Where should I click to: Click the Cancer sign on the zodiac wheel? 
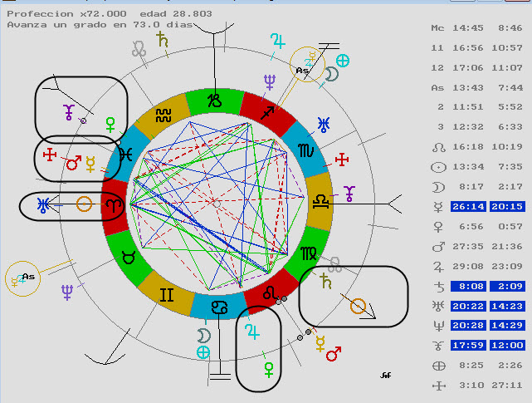[217, 306]
